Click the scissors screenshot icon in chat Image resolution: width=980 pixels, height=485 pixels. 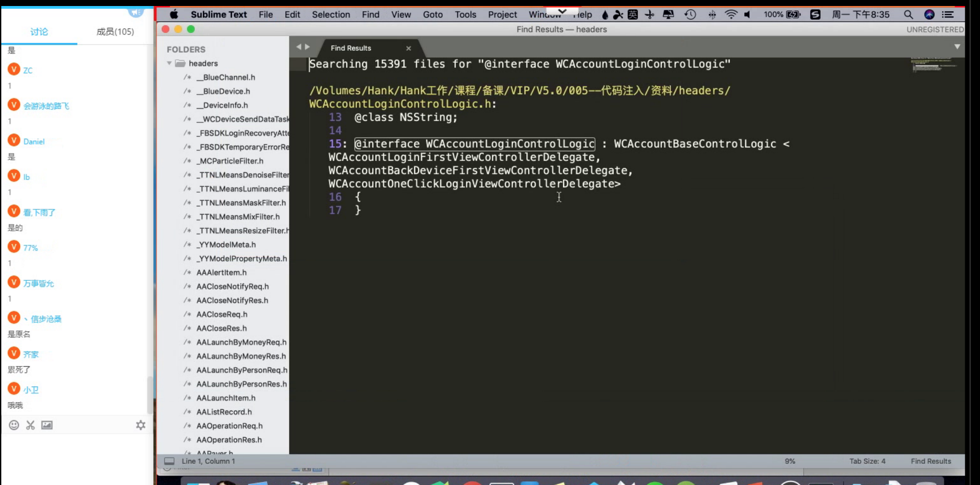[x=30, y=425]
